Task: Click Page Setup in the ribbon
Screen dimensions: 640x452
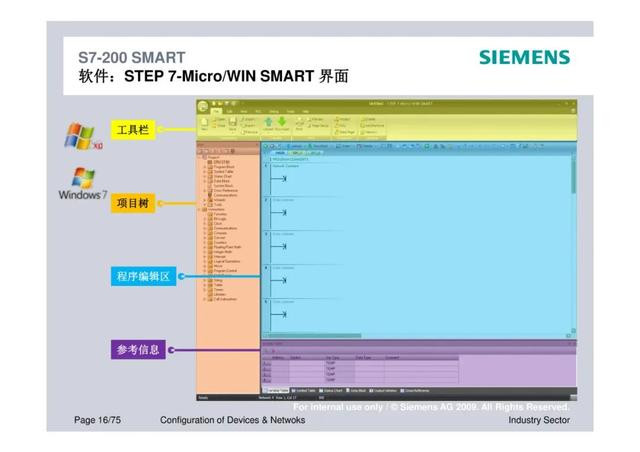Action: (x=318, y=126)
